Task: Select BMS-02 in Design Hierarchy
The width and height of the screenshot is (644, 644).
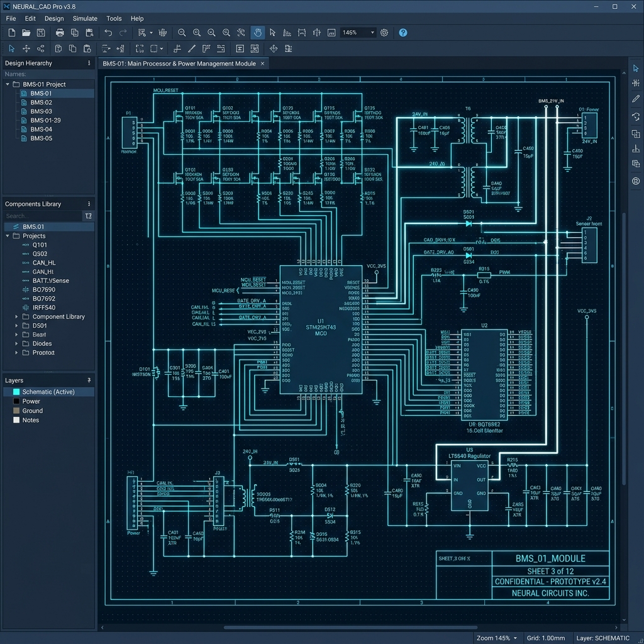Action: point(41,103)
